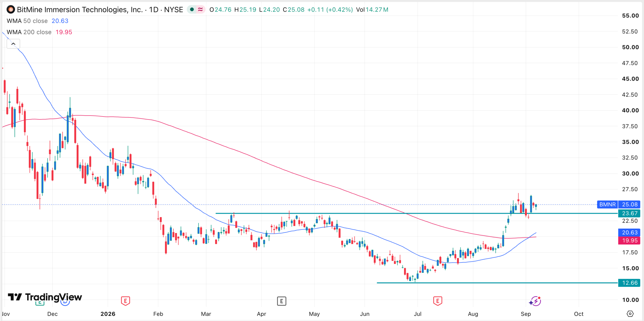Click Oct on the time axis
This screenshot has width=644, height=321.
(579, 314)
